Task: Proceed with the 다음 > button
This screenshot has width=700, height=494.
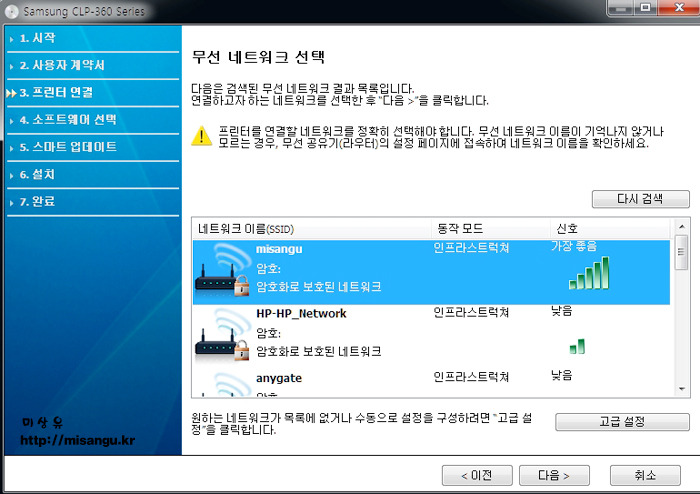Action: [554, 475]
